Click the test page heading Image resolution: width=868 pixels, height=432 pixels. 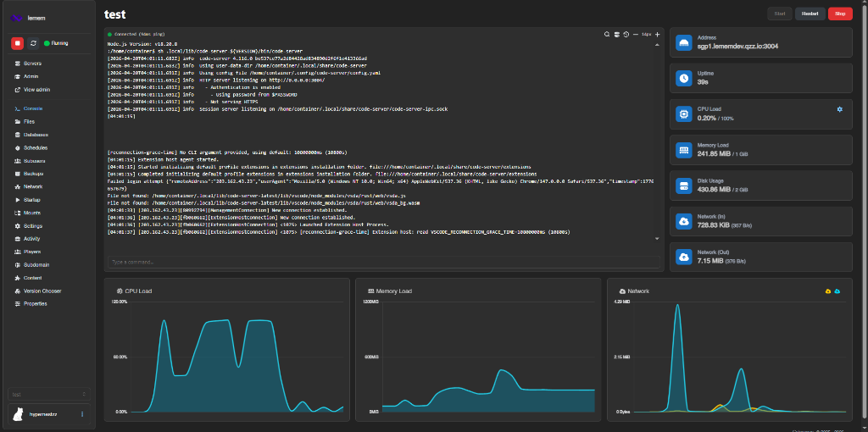tap(114, 14)
